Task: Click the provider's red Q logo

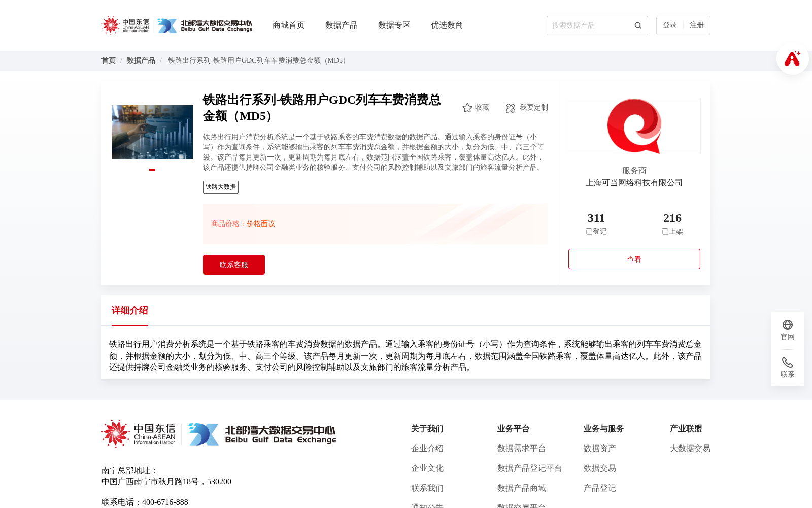Action: 634,126
